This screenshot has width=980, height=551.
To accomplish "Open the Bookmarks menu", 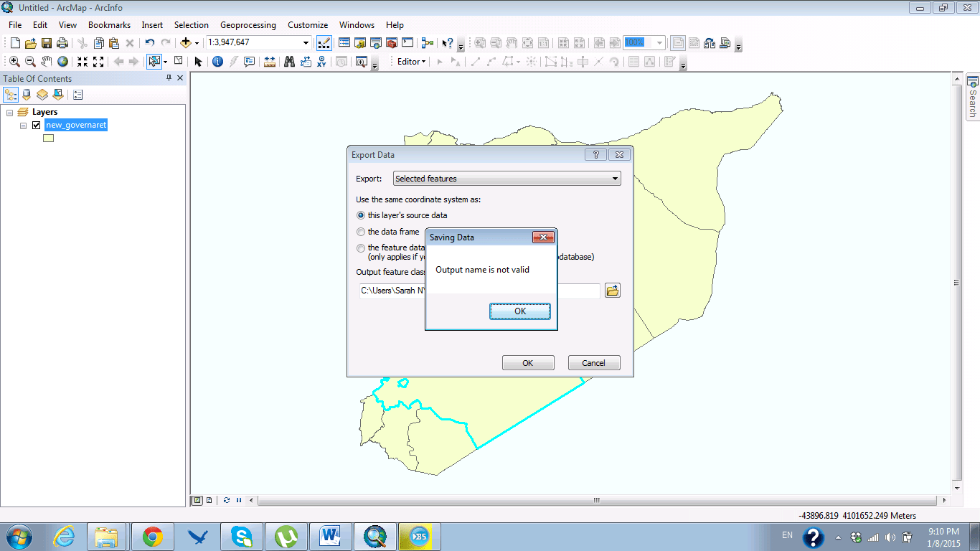I will (109, 25).
